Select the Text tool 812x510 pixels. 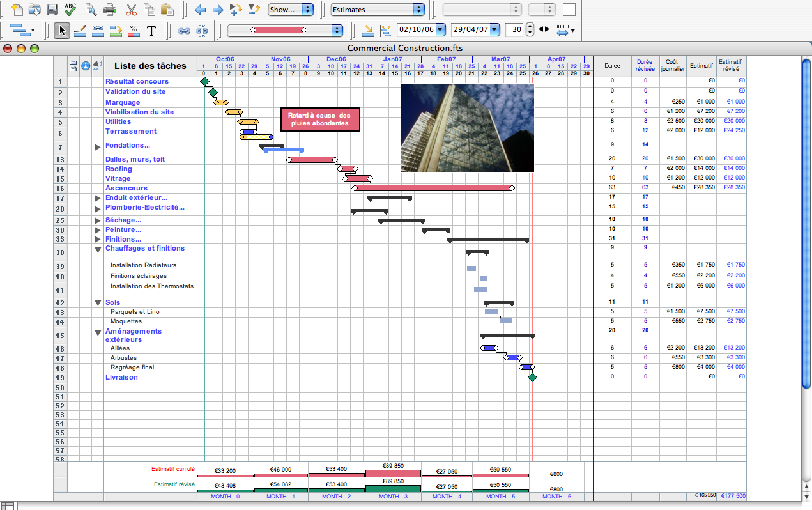coord(151,30)
